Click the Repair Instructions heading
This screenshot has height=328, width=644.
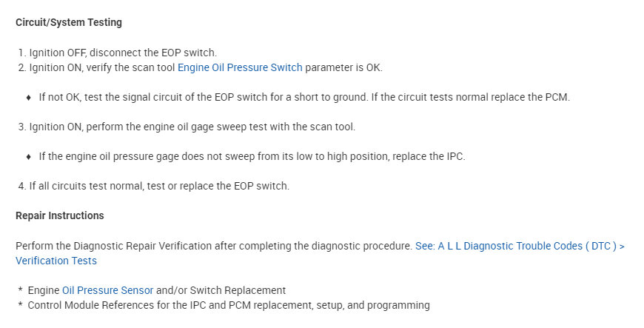pos(60,215)
